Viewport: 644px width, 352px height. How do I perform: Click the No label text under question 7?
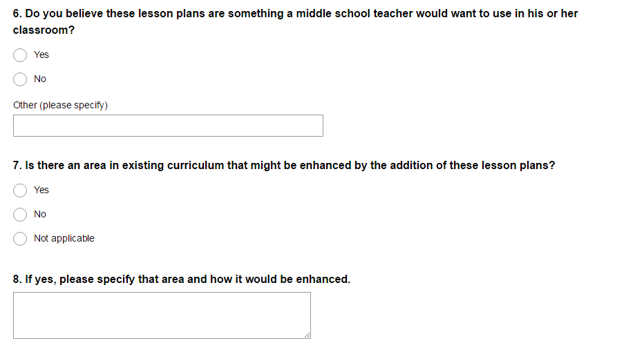point(40,214)
